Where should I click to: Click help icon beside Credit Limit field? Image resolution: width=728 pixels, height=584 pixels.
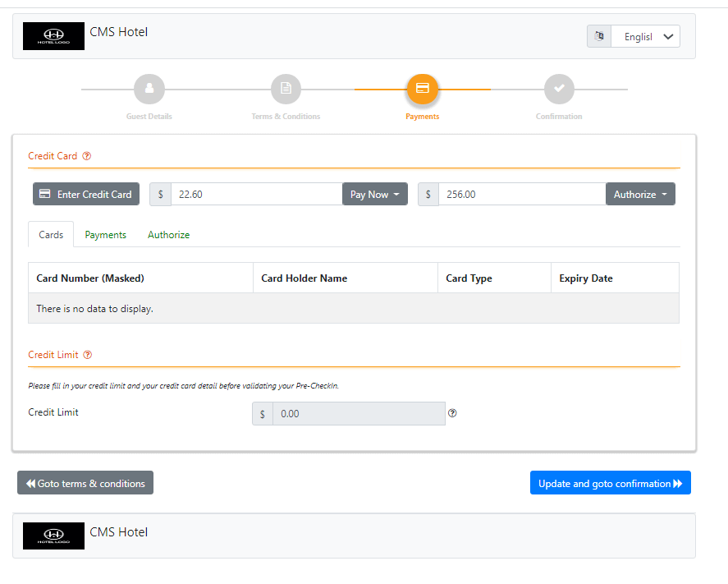pos(452,413)
